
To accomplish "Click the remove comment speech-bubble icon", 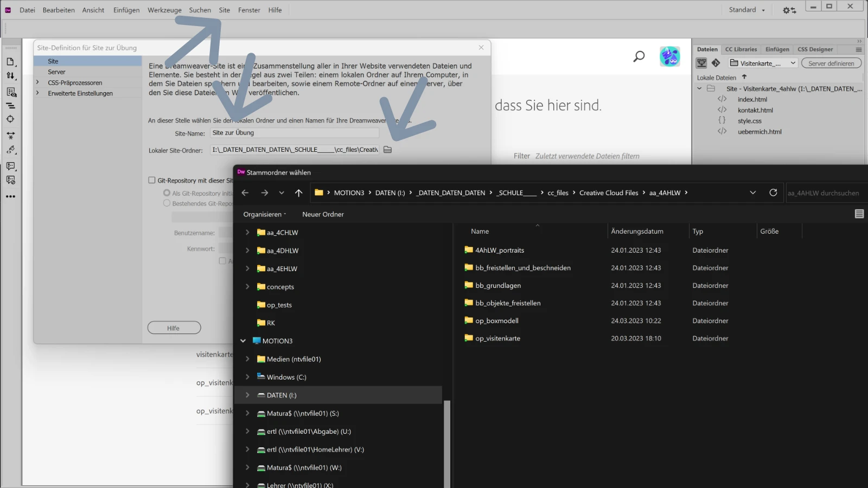I will pyautogui.click(x=11, y=180).
